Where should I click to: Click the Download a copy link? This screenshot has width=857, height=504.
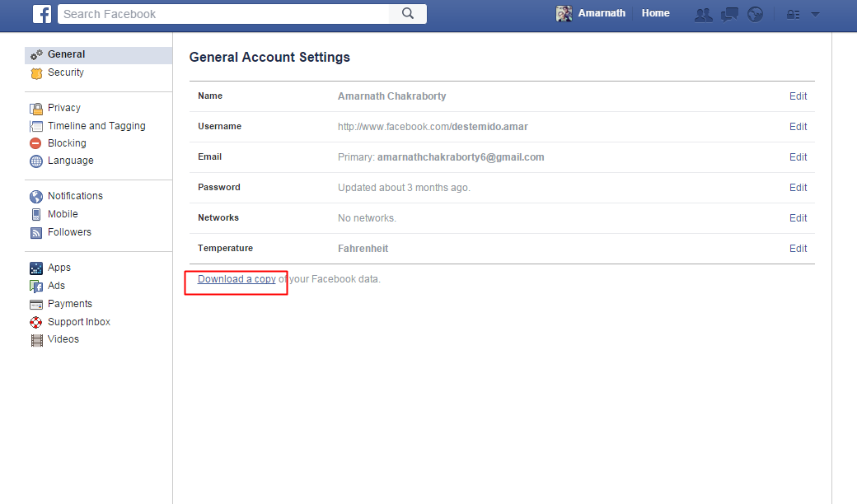236,279
